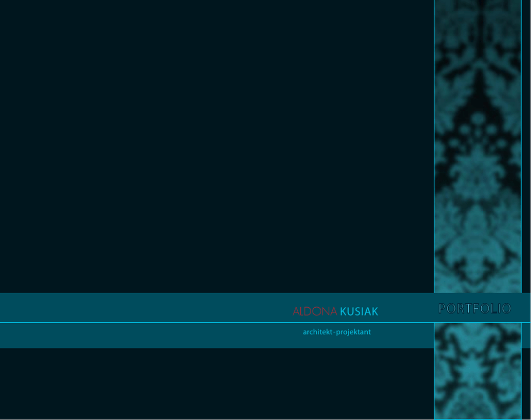Viewport: 531px width, 420px height.
Task: Click the red ALDONA first name text
Action: [315, 311]
